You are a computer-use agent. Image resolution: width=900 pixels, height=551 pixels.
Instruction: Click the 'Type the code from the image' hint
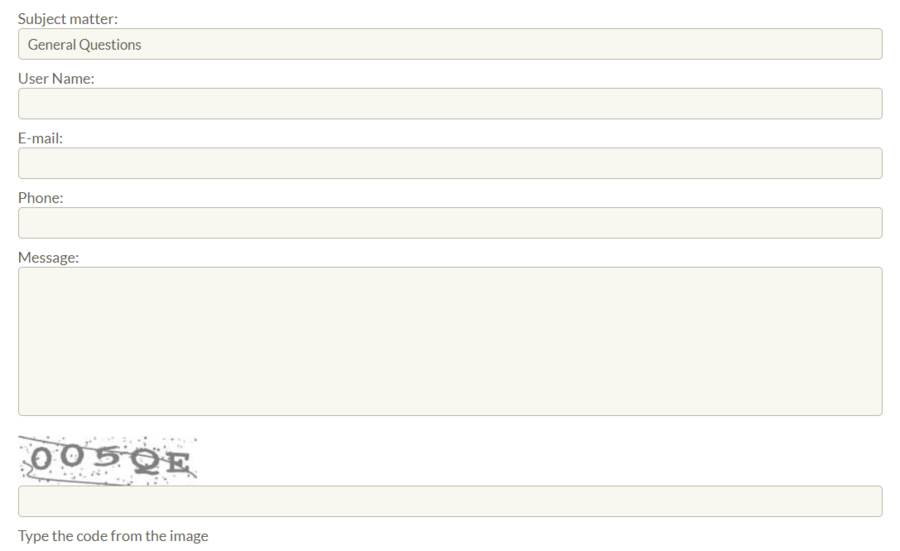113,536
